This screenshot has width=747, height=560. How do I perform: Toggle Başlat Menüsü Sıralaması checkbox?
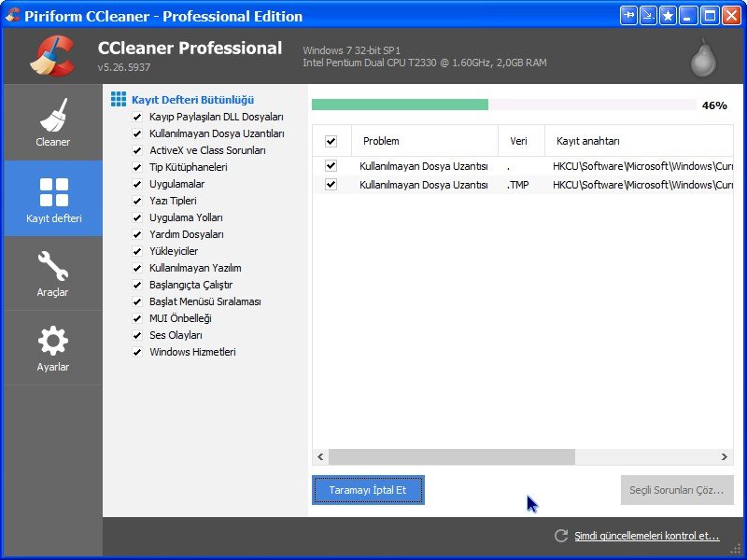[x=137, y=301]
